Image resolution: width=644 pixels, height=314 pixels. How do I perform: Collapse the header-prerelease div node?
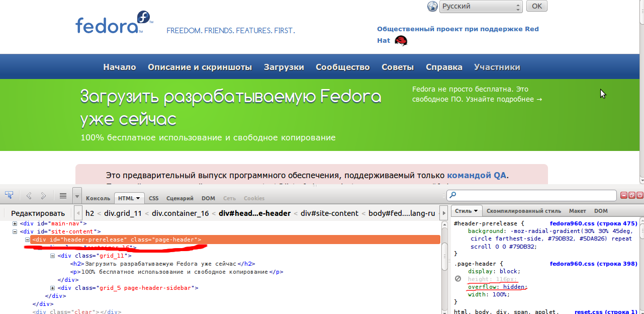click(28, 240)
